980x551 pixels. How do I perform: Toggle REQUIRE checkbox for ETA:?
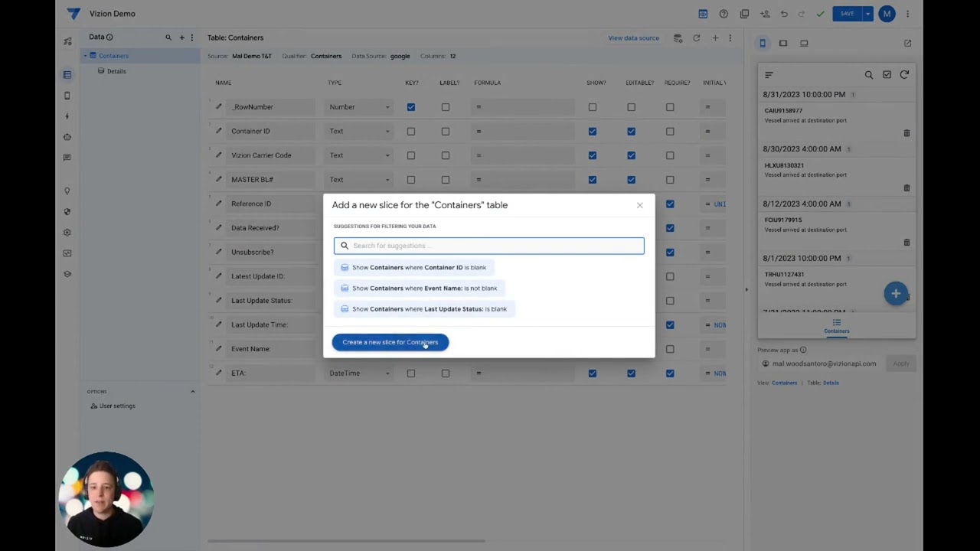coord(670,373)
